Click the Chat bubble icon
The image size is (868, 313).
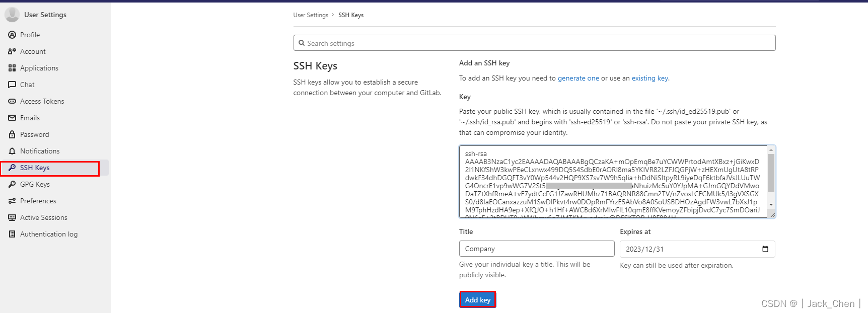tap(12, 85)
